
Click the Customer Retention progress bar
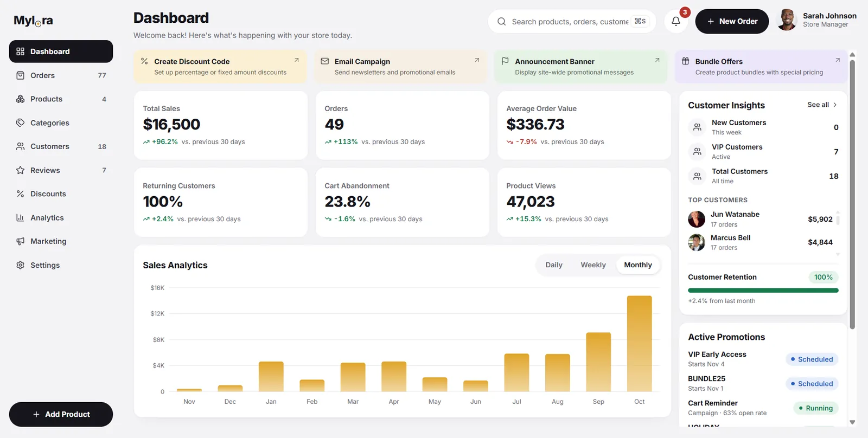click(x=763, y=291)
